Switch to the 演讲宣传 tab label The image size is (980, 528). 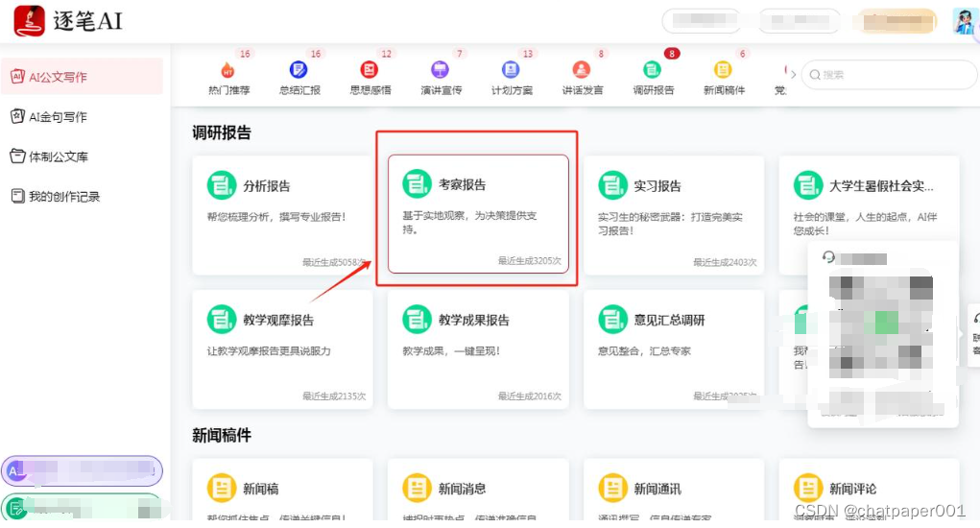click(x=441, y=90)
